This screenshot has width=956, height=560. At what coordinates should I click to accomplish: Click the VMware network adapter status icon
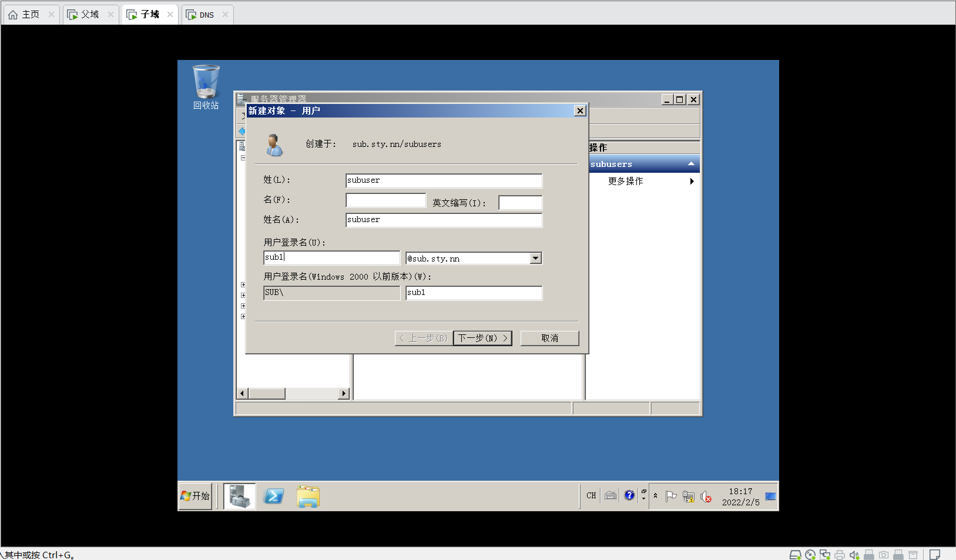(825, 555)
